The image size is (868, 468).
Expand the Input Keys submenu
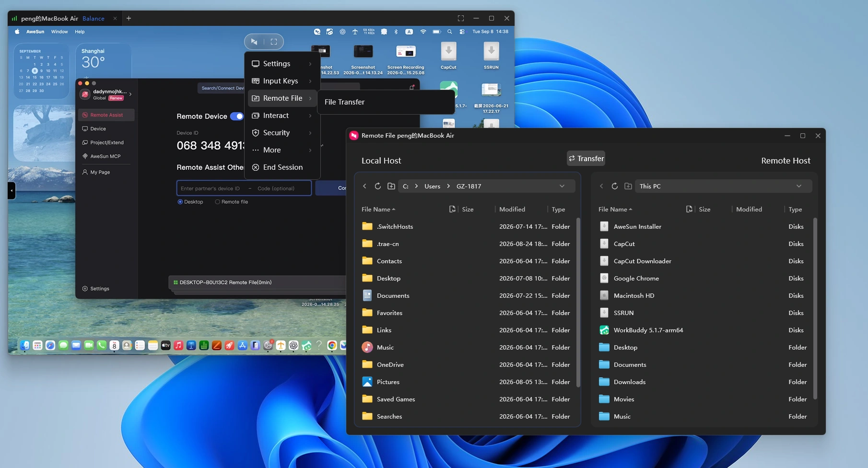[x=282, y=81]
